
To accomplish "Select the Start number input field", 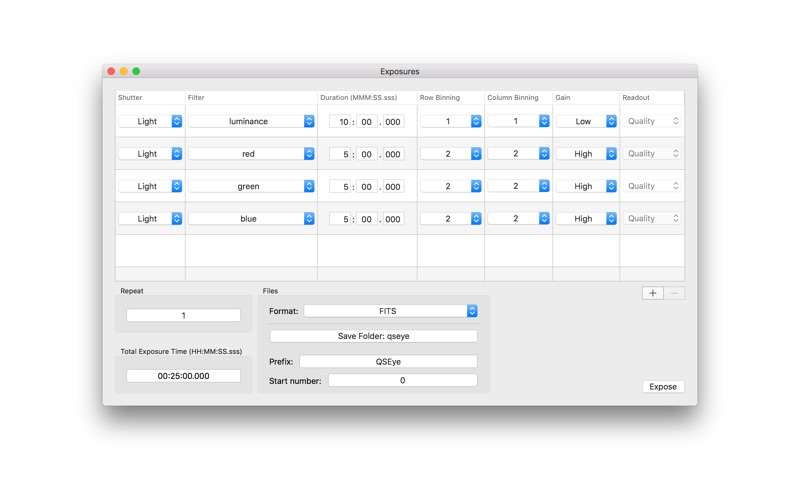I will pos(402,381).
